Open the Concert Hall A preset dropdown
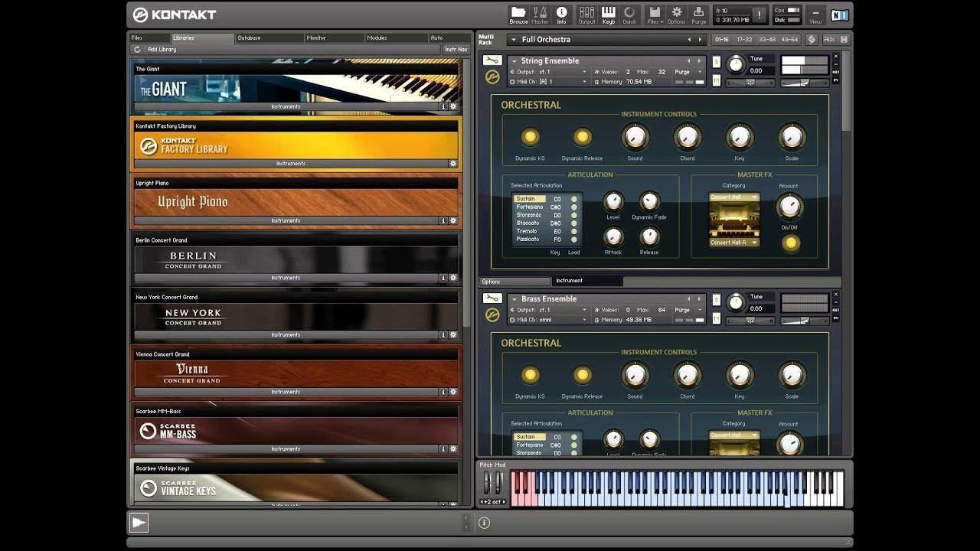This screenshot has width=980, height=551. pos(733,243)
